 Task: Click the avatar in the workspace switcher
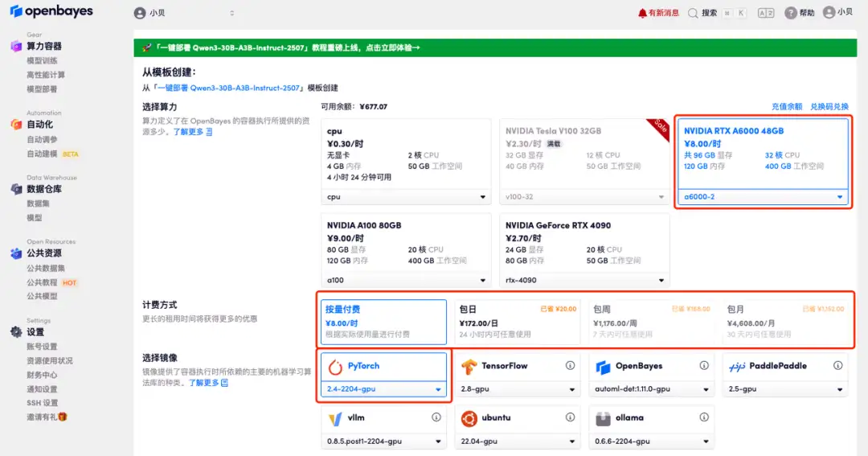point(140,13)
